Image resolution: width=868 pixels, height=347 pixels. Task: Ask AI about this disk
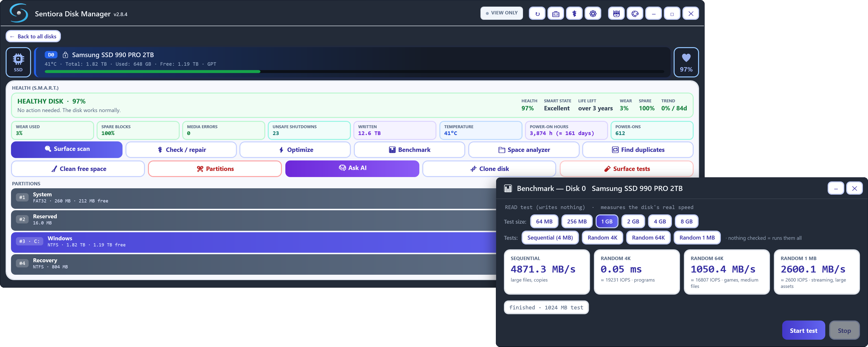352,168
